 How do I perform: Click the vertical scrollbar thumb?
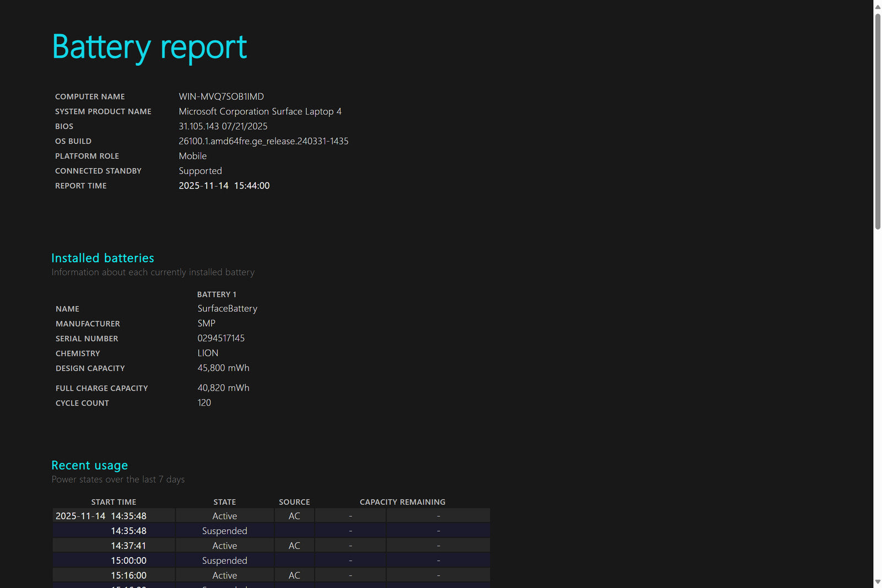tap(878, 121)
